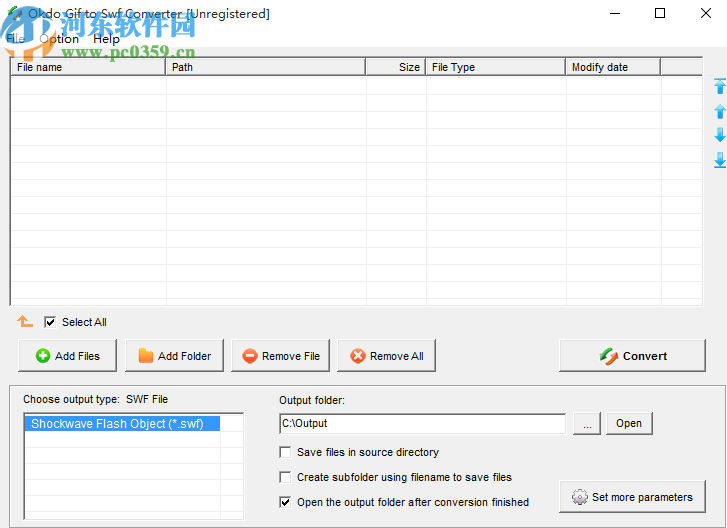The width and height of the screenshot is (727, 528).
Task: Open the Option menu
Action: pyautogui.click(x=59, y=39)
